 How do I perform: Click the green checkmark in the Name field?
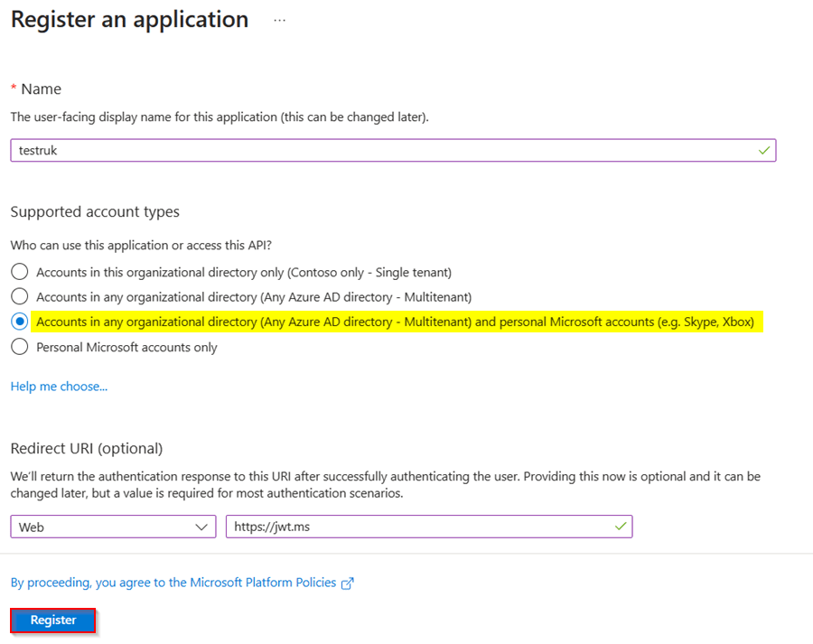click(763, 150)
